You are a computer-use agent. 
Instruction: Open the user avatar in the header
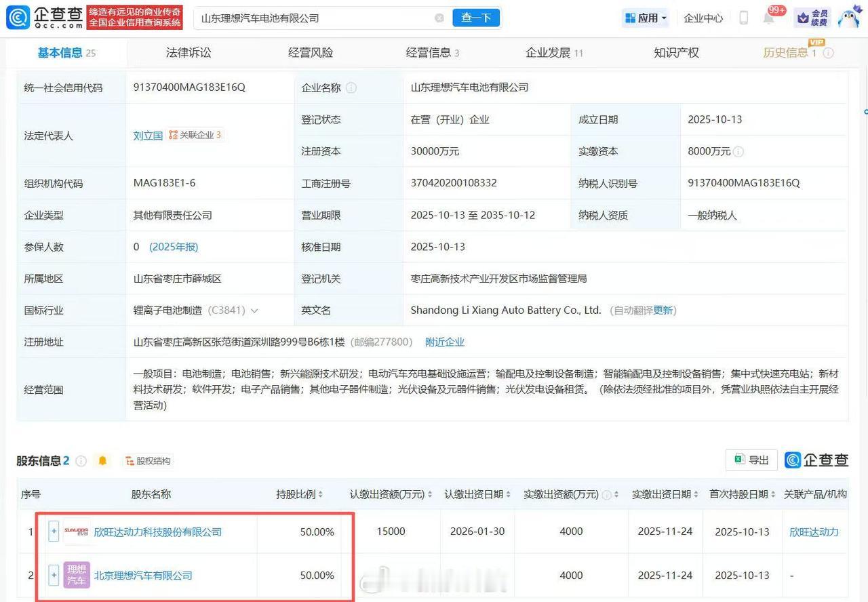point(849,18)
